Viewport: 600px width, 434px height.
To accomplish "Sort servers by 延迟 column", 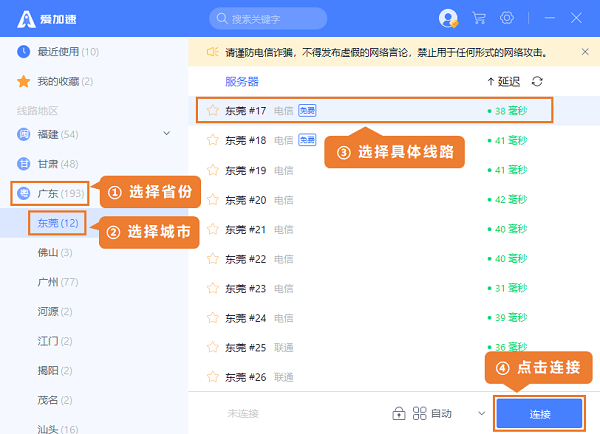I will coord(504,81).
